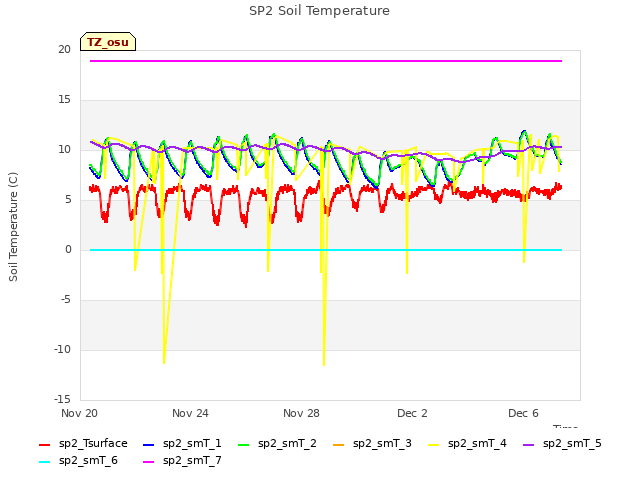This screenshot has width=640, height=480.
Task: Click the orange sp2_smT_3 legend swatch
Action: [338, 444]
